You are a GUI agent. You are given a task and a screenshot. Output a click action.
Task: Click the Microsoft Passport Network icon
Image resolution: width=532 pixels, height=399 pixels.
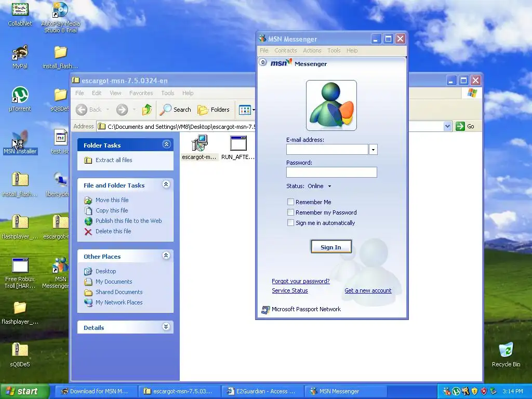tap(265, 310)
